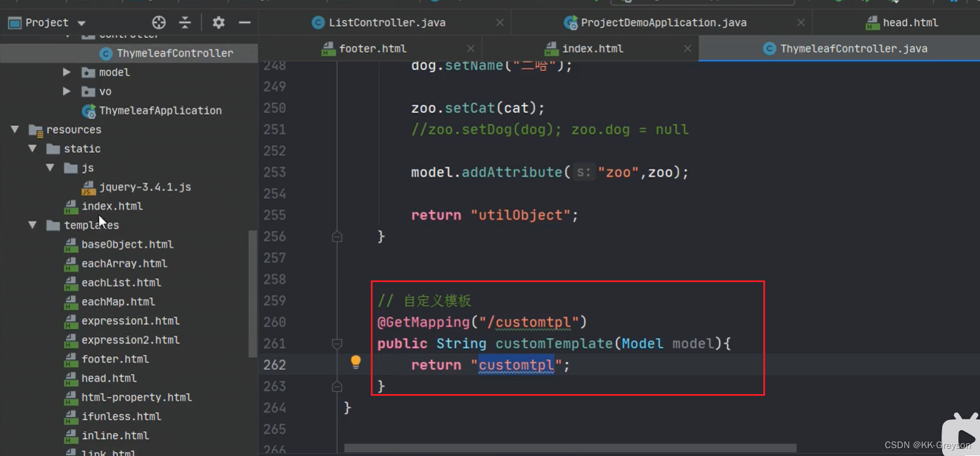980x456 pixels.
Task: Click ThymeleafApplication Spring class icon
Action: coord(89,111)
